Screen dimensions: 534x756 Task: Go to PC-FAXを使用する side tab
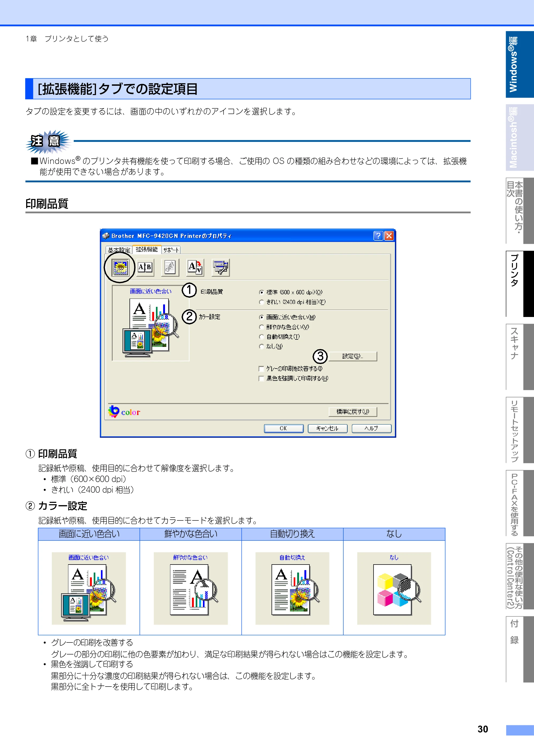coord(520,503)
